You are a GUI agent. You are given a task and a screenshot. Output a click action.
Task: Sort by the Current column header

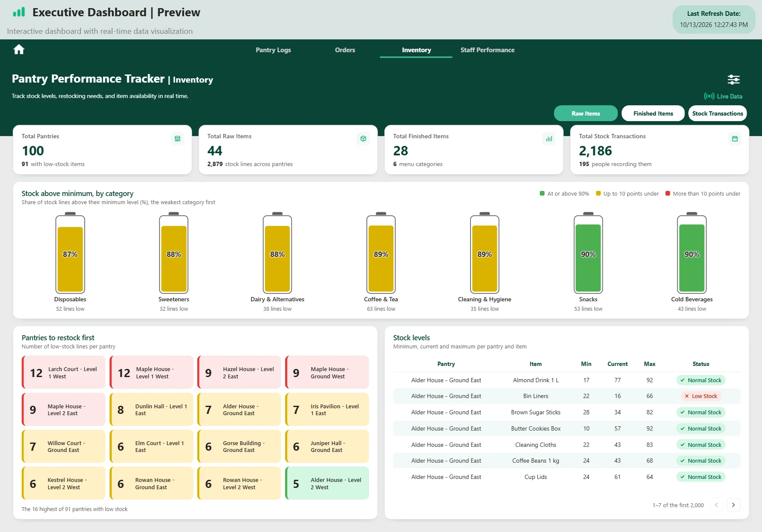tap(617, 364)
